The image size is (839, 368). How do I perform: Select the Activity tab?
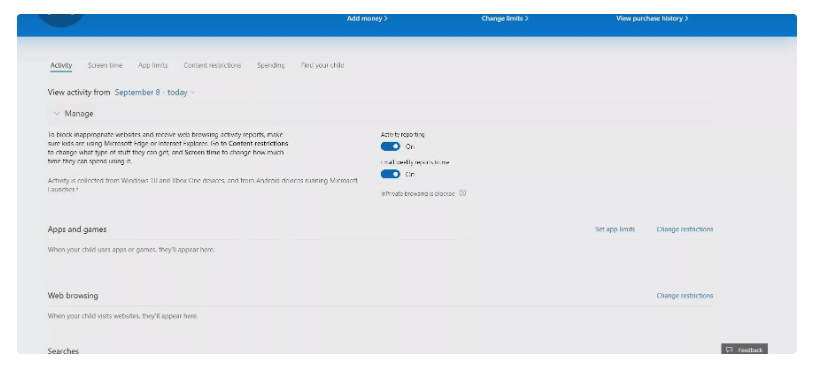tap(61, 65)
